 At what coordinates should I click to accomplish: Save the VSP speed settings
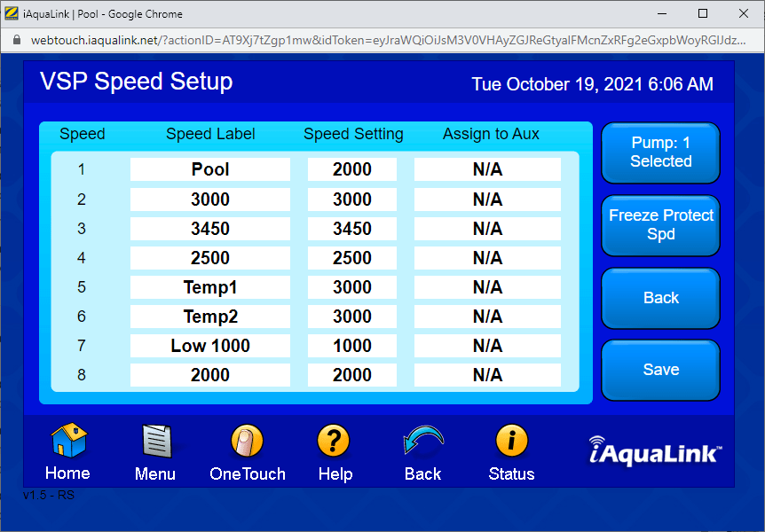click(660, 370)
